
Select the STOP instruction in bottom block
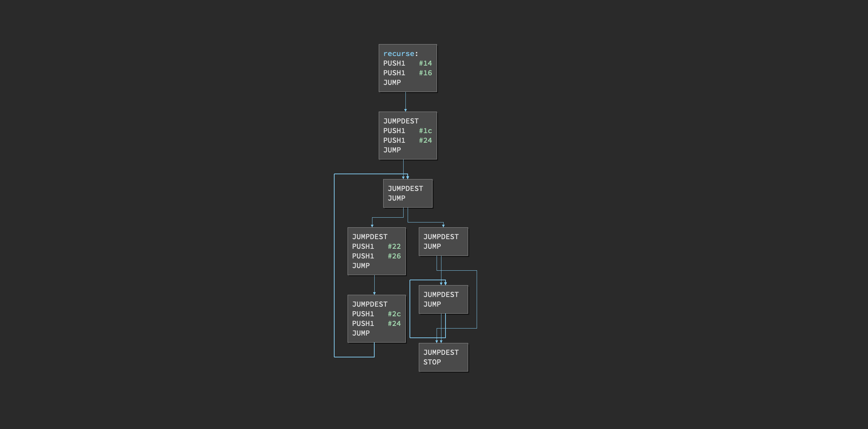pos(432,362)
